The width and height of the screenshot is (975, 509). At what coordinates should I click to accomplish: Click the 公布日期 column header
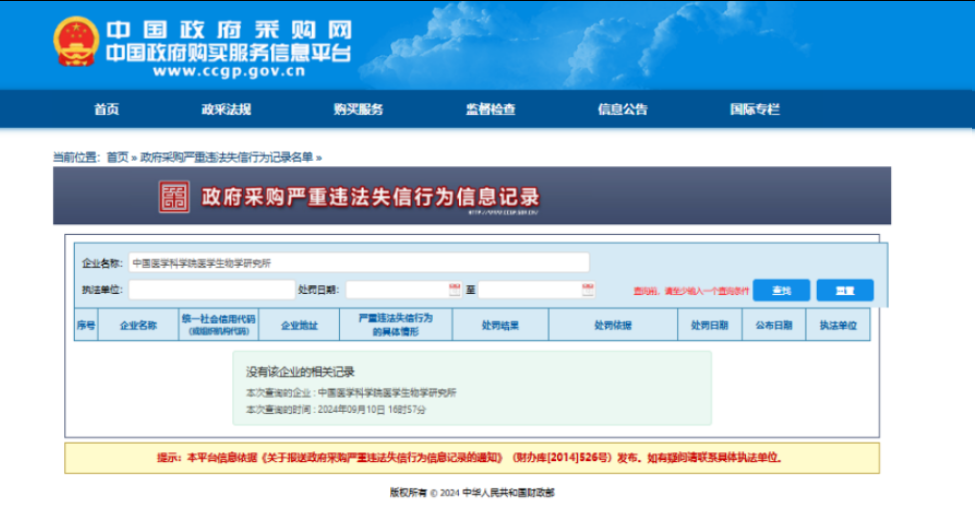point(774,325)
